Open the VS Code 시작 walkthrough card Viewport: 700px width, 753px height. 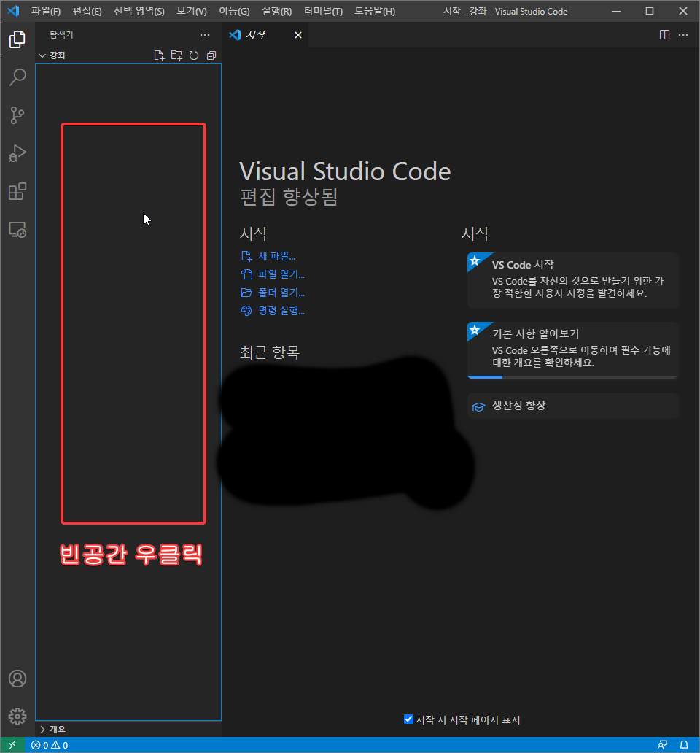(x=572, y=280)
